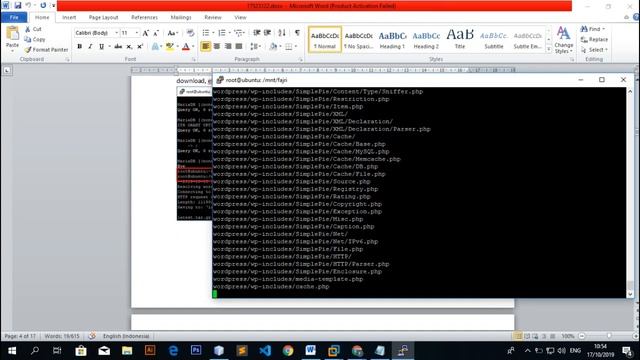
Task: Toggle Center alignment
Action: tap(217, 47)
